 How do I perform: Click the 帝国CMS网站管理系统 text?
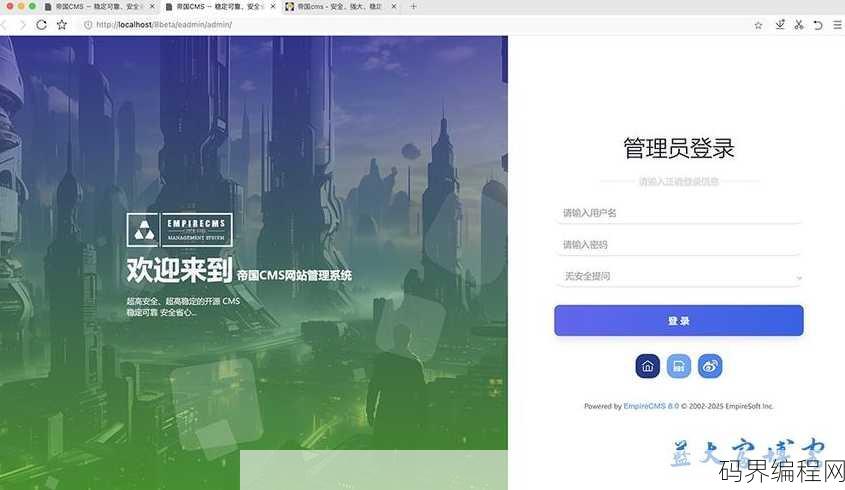294,275
